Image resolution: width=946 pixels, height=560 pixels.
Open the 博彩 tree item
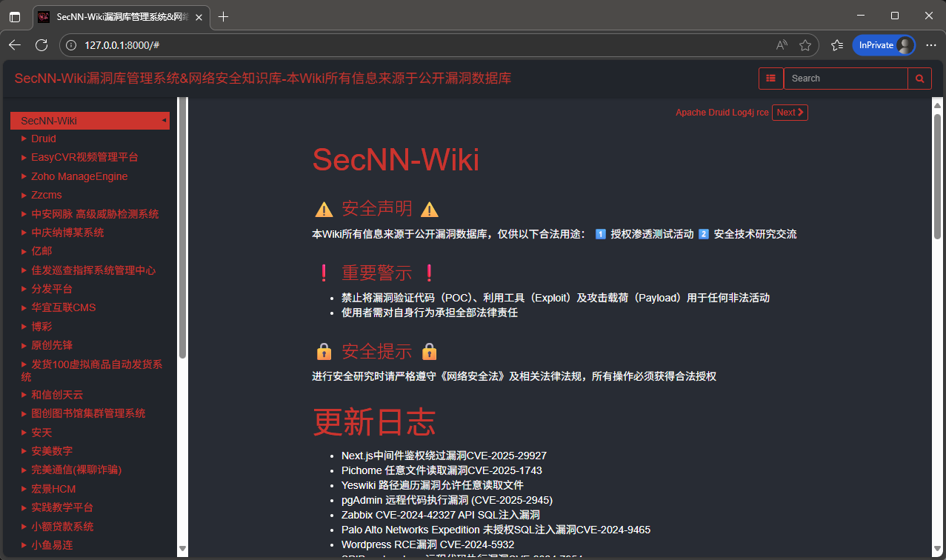click(36, 327)
